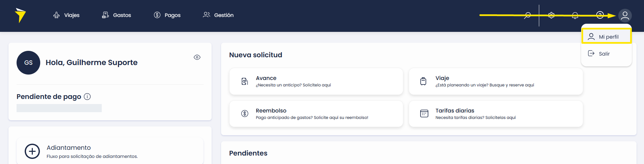Start a new Viaje request
Viewport: 644px width, 164px height.
pos(496,81)
